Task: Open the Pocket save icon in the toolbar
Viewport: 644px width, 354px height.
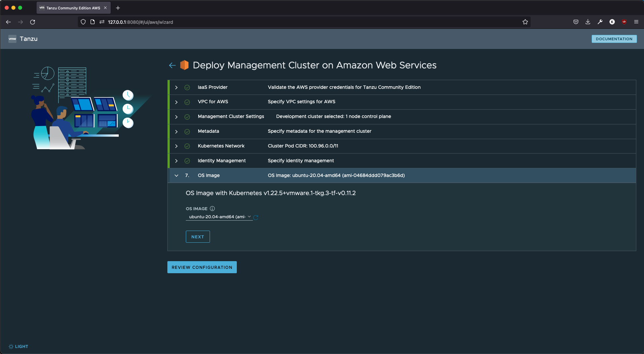Action: click(576, 22)
